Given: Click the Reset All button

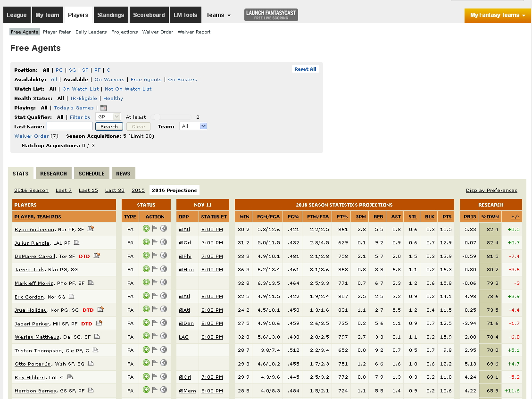Looking at the screenshot, I should tap(305, 69).
